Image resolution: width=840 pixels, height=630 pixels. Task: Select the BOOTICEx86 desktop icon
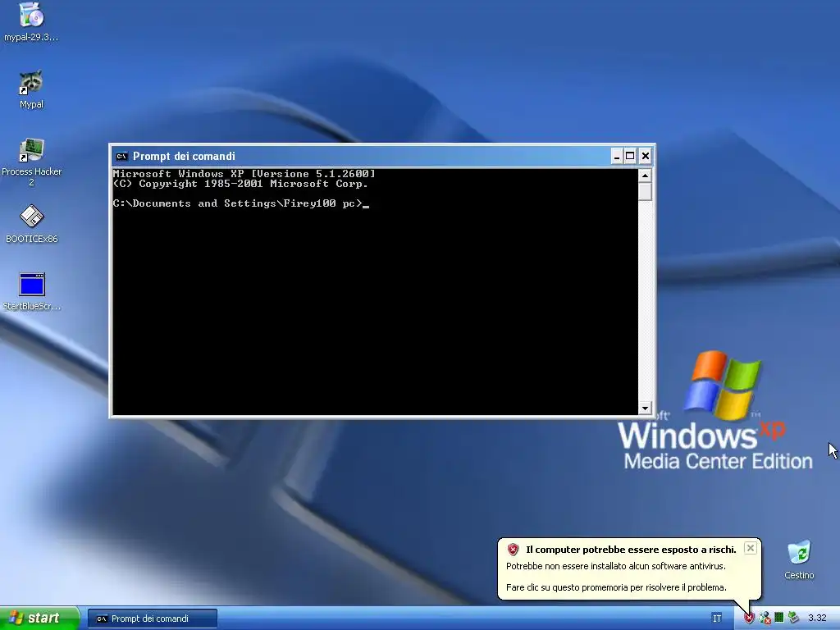pos(31,224)
